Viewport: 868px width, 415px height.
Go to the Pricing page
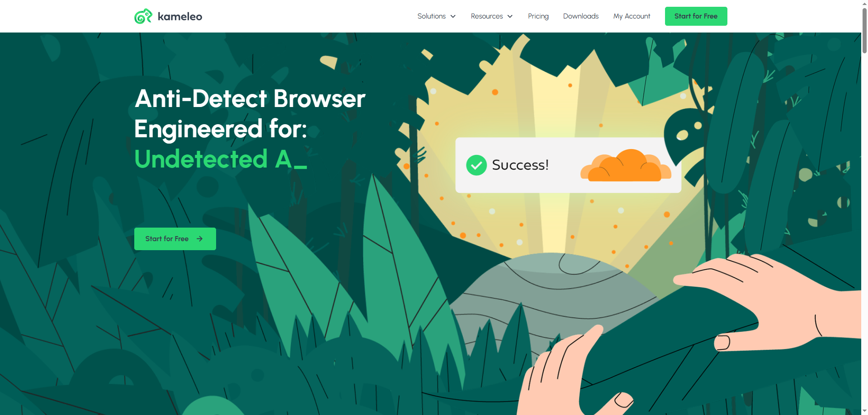[538, 16]
